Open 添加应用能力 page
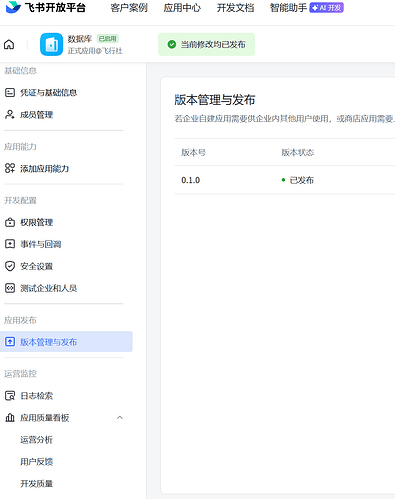Viewport: 395px width, 499px height. tap(44, 169)
